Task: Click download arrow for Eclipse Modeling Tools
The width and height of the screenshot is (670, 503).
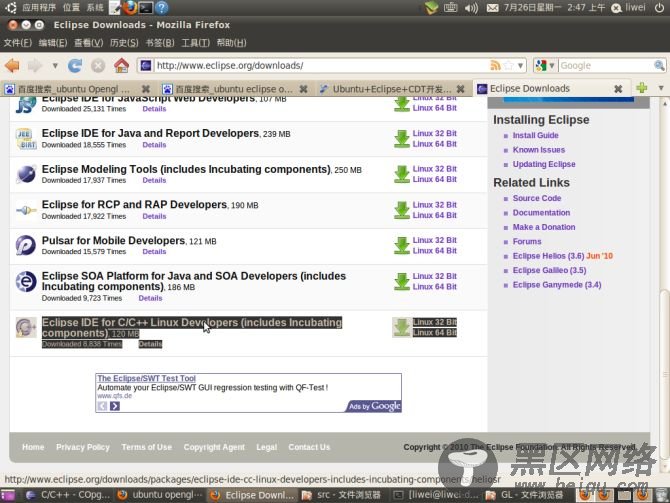Action: pos(402,174)
